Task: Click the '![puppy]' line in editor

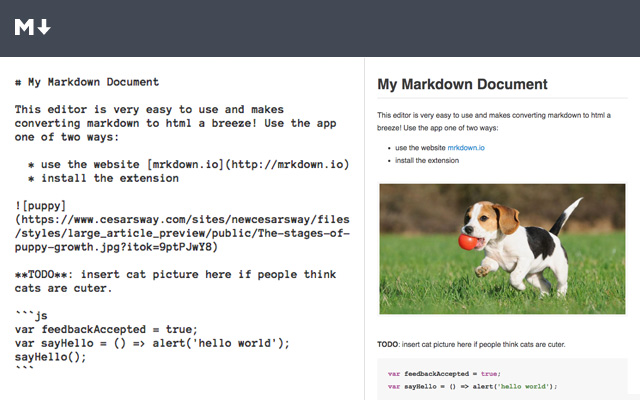Action: tap(40, 206)
